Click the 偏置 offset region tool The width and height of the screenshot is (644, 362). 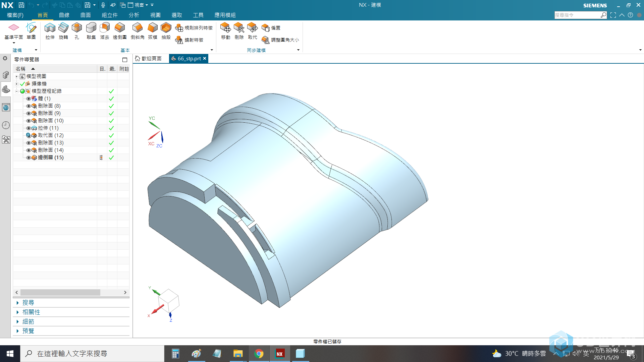click(271, 28)
